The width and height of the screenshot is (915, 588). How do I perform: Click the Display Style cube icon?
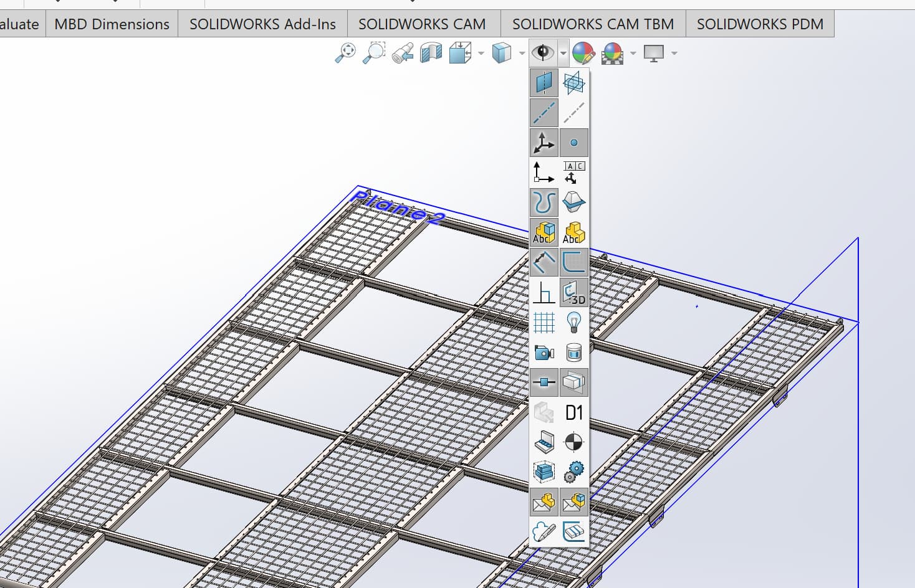(501, 53)
